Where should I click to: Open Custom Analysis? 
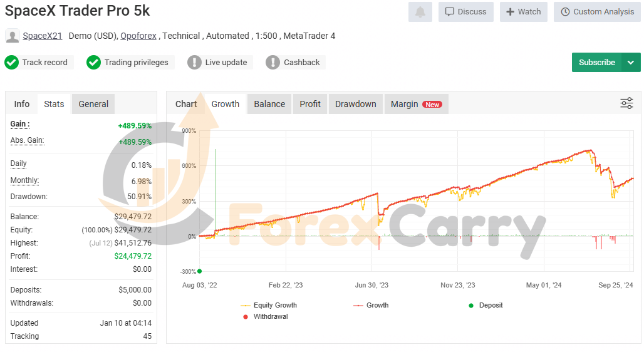(597, 12)
